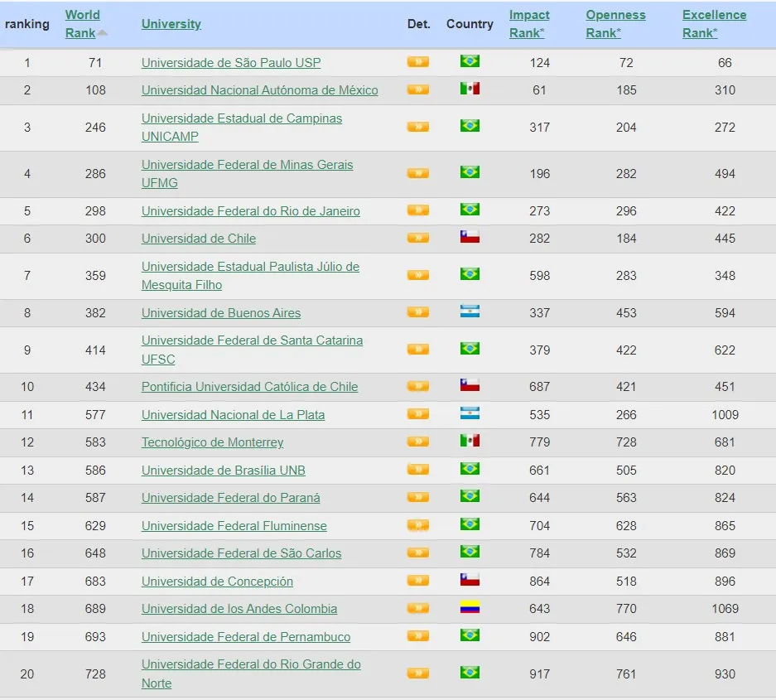
Task: Click the Mexico flag in the UNAM row
Action: point(470,89)
